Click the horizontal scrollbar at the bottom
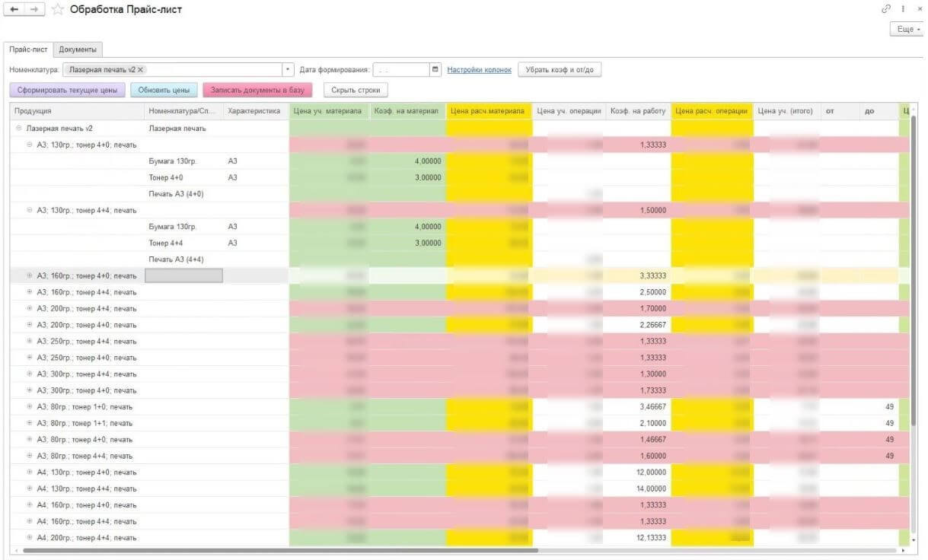The width and height of the screenshot is (928, 560). click(x=281, y=549)
